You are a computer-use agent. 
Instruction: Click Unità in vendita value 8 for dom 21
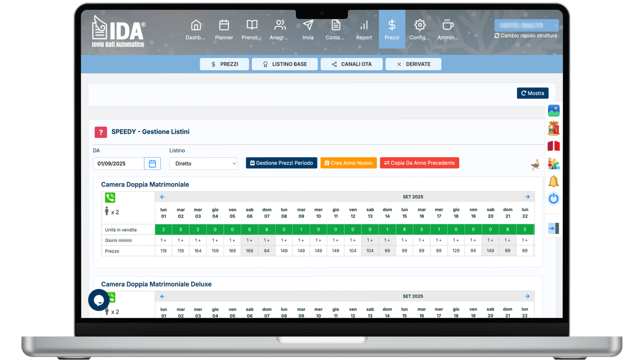point(507,229)
